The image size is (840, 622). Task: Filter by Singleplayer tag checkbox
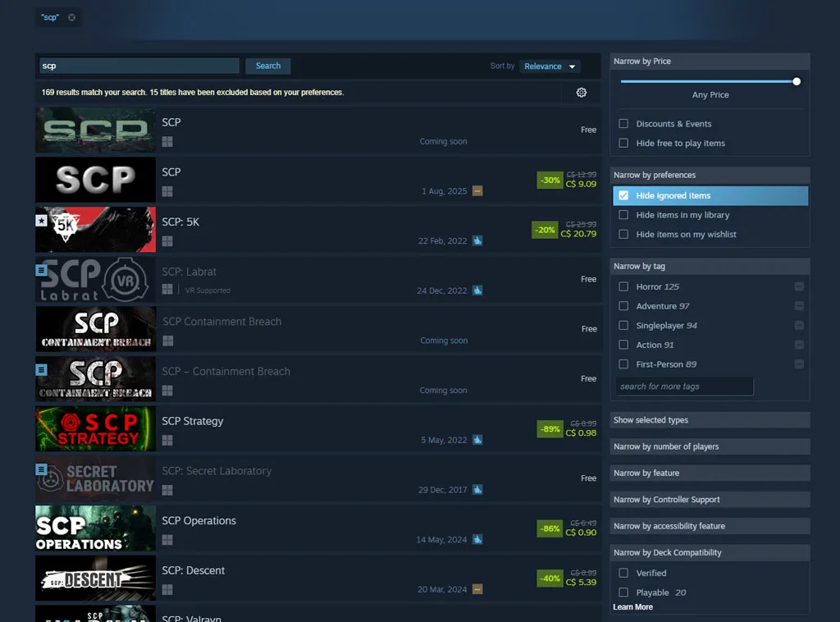(x=623, y=325)
